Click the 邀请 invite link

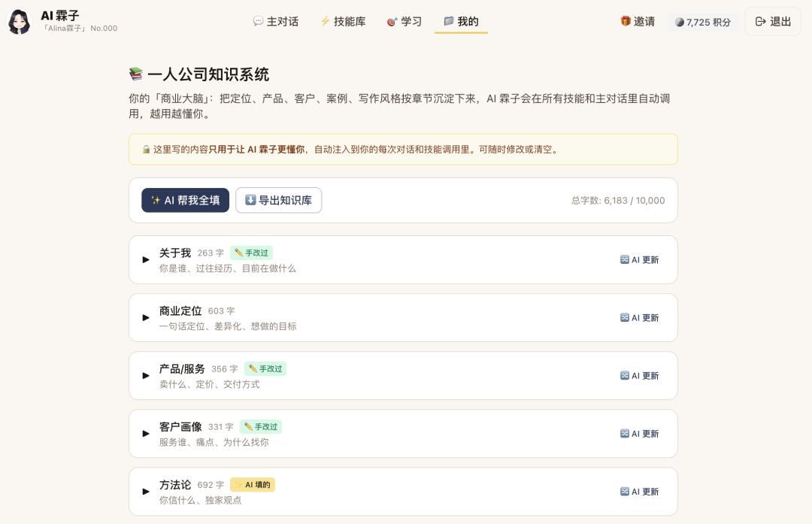[x=638, y=21]
